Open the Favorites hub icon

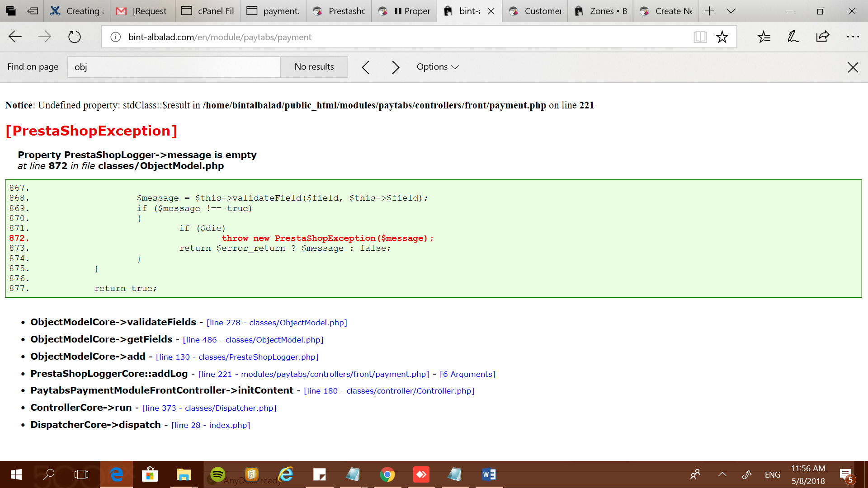tap(764, 37)
